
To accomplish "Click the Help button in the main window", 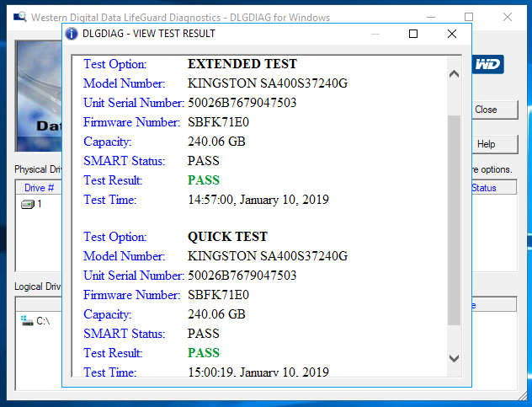I will click(x=495, y=144).
